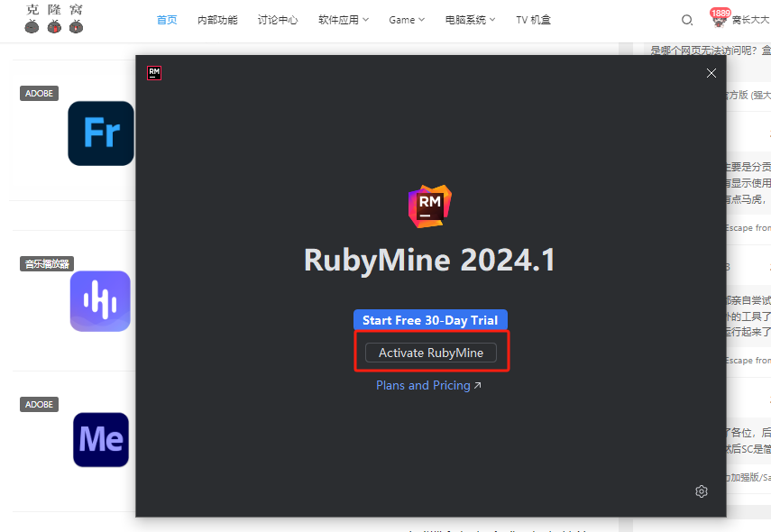The width and height of the screenshot is (771, 532).
Task: Click the ADOBE tag above the Me icon
Action: click(39, 405)
